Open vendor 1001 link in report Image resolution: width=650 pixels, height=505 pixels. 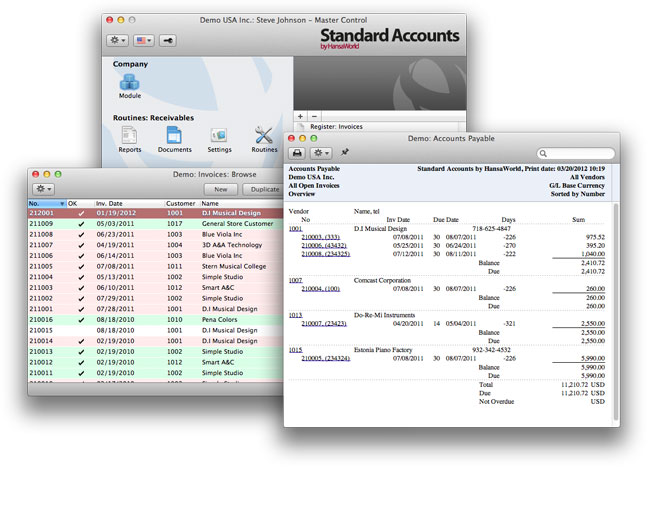pos(295,228)
